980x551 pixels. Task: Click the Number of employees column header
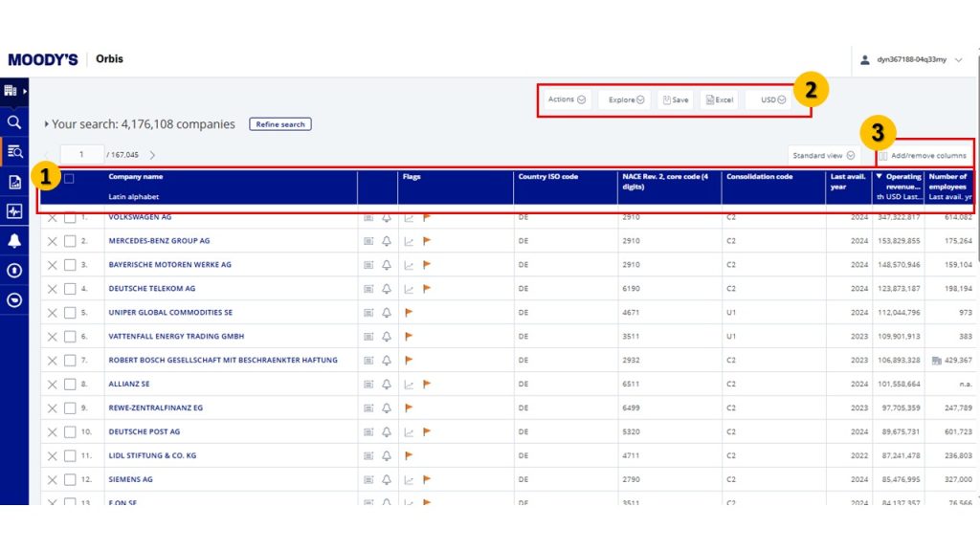point(950,187)
